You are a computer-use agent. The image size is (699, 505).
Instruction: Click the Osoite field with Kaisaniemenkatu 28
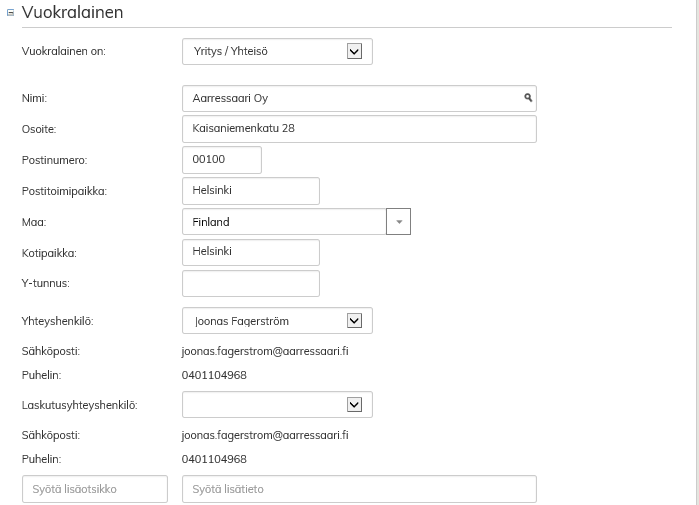point(359,129)
